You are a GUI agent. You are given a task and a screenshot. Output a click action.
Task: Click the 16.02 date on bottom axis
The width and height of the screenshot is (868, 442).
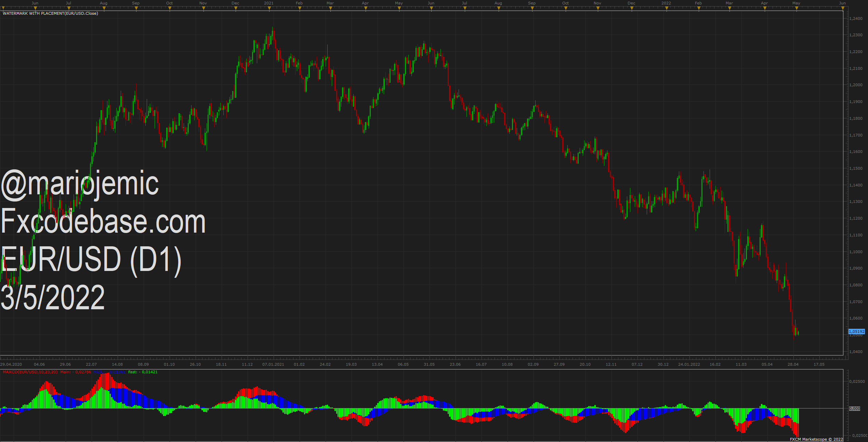tap(715, 364)
